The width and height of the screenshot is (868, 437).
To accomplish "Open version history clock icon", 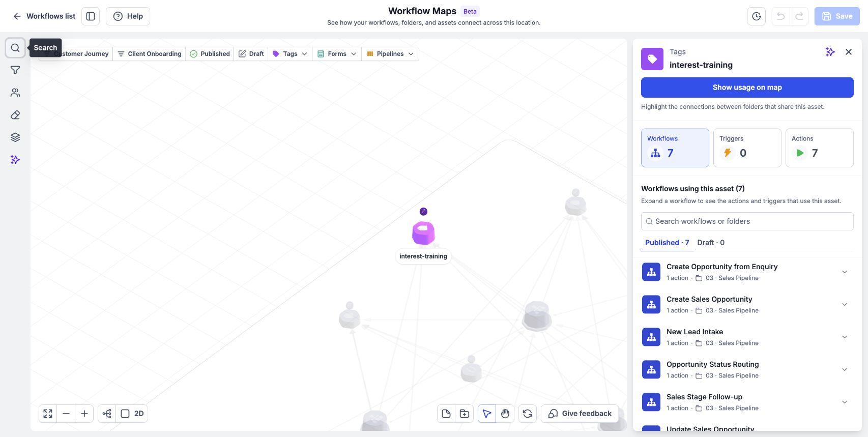I will (757, 16).
